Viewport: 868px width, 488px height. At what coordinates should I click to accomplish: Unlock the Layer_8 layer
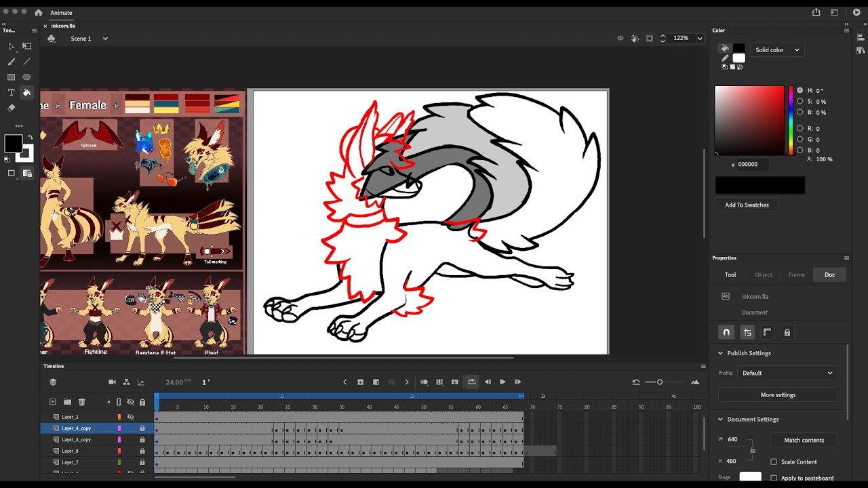[x=142, y=451]
